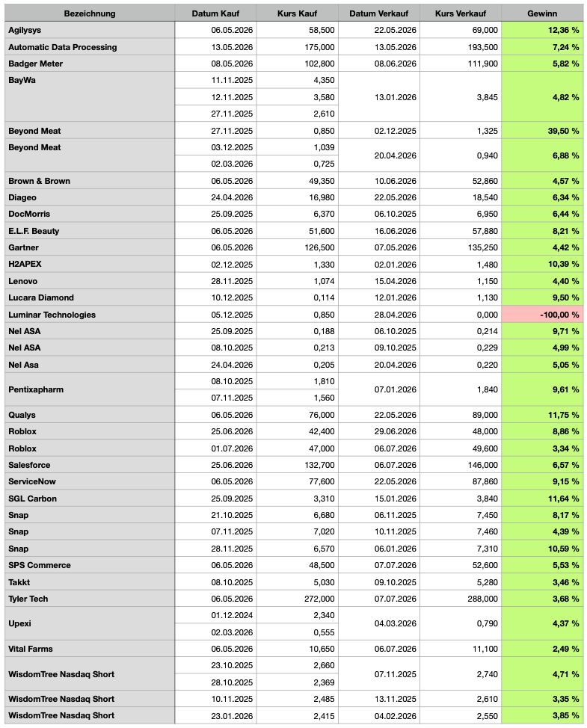Click the Luminar Technologies cell

tap(90, 315)
